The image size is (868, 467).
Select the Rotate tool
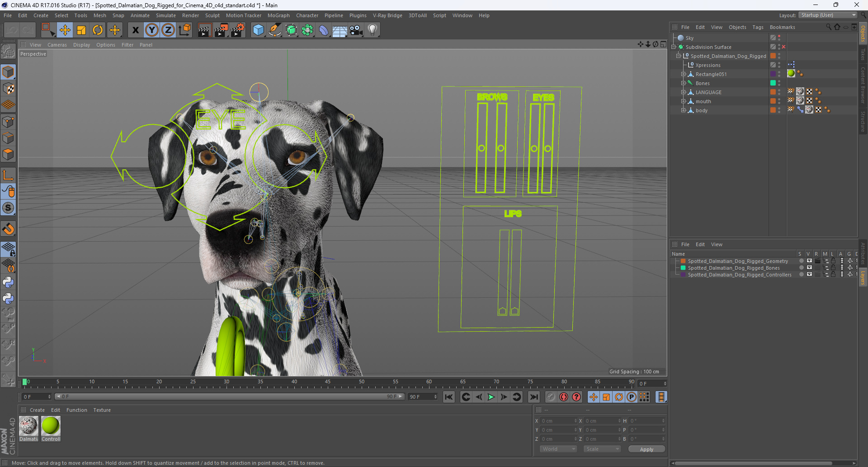pyautogui.click(x=98, y=30)
